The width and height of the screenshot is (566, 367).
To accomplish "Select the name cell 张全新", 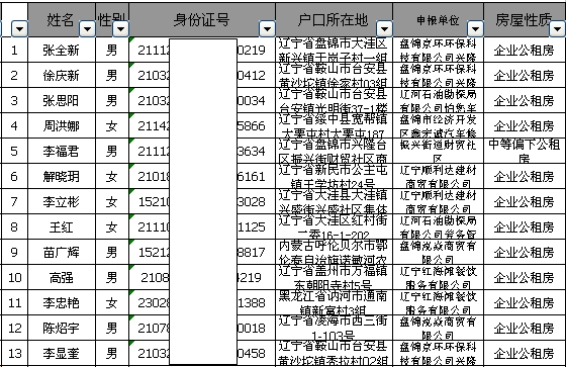I will pos(61,50).
